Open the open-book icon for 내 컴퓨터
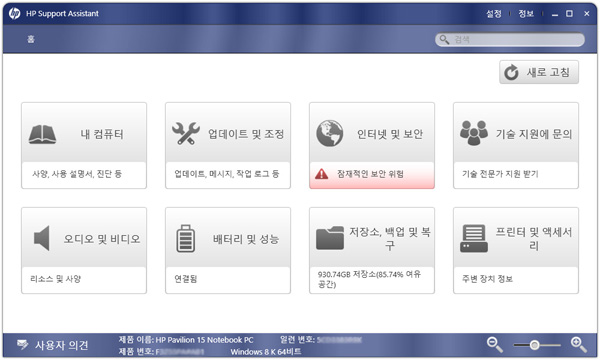The height and width of the screenshot is (360, 600). pos(42,134)
